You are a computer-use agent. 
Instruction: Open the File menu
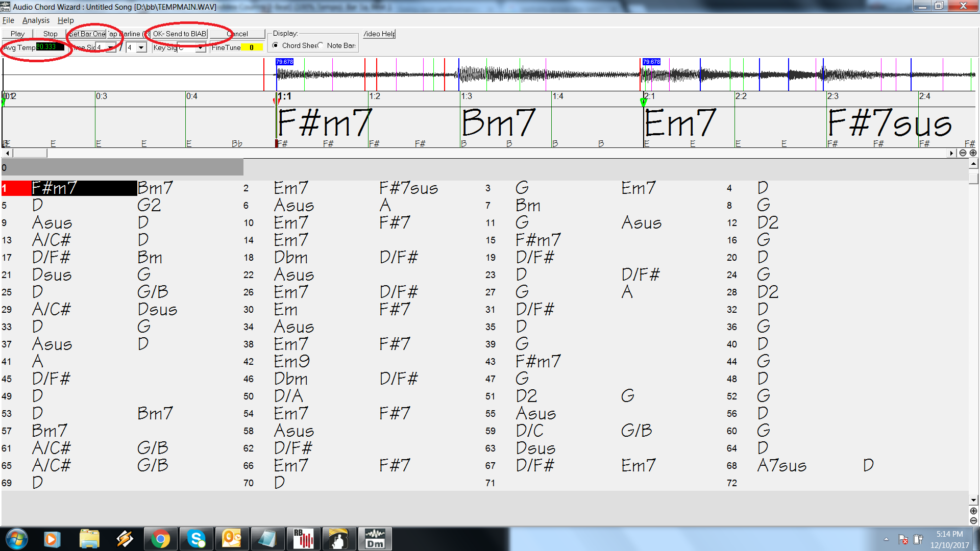coord(9,20)
